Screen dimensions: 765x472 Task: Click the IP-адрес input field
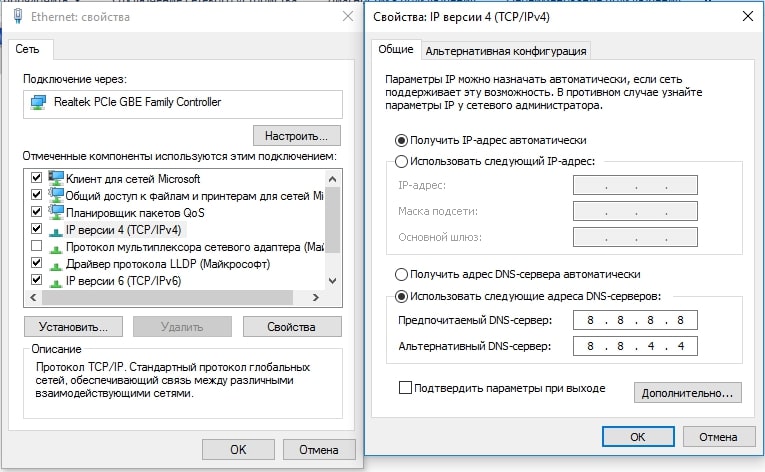click(635, 185)
